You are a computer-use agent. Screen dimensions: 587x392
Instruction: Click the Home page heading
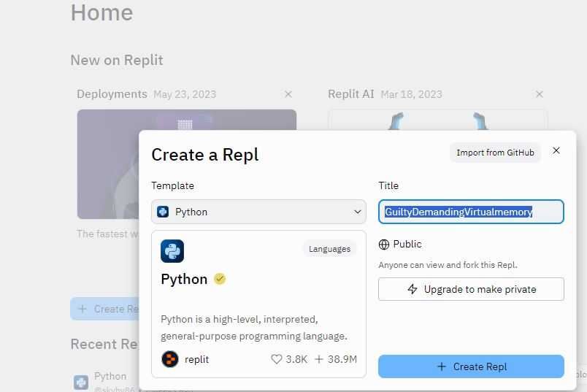[101, 12]
